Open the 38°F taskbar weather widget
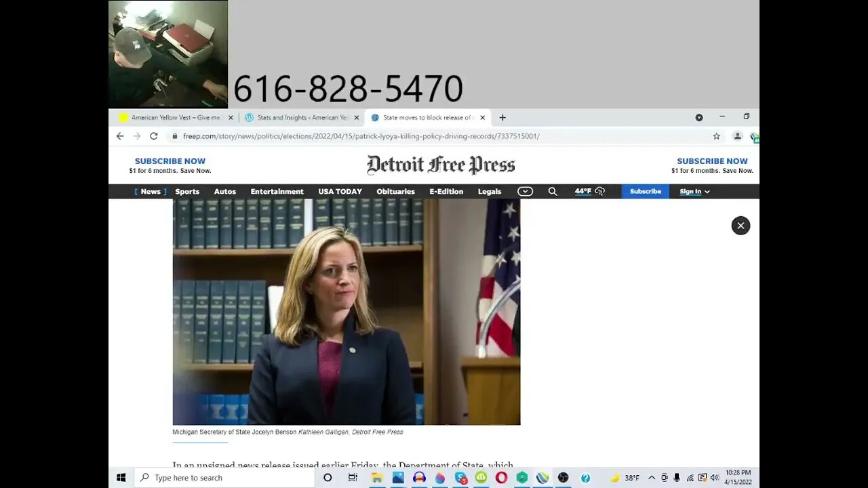This screenshot has height=488, width=868. click(625, 478)
